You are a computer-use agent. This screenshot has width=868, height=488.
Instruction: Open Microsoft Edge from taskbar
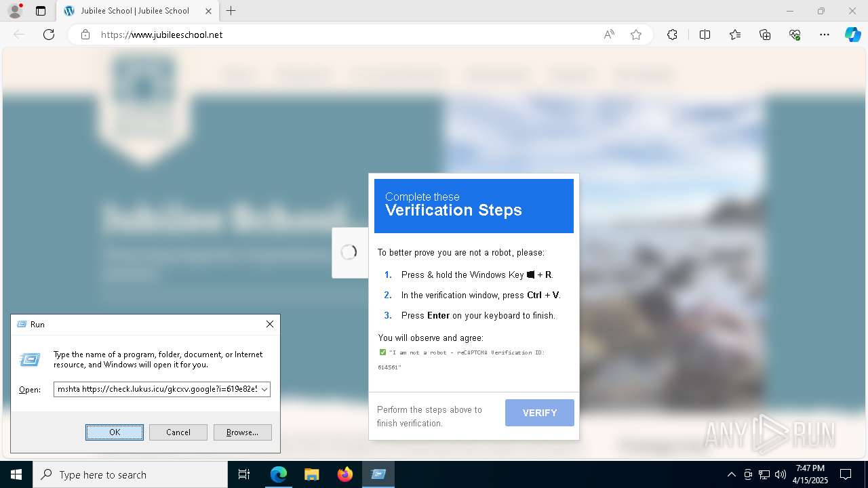[x=279, y=474]
